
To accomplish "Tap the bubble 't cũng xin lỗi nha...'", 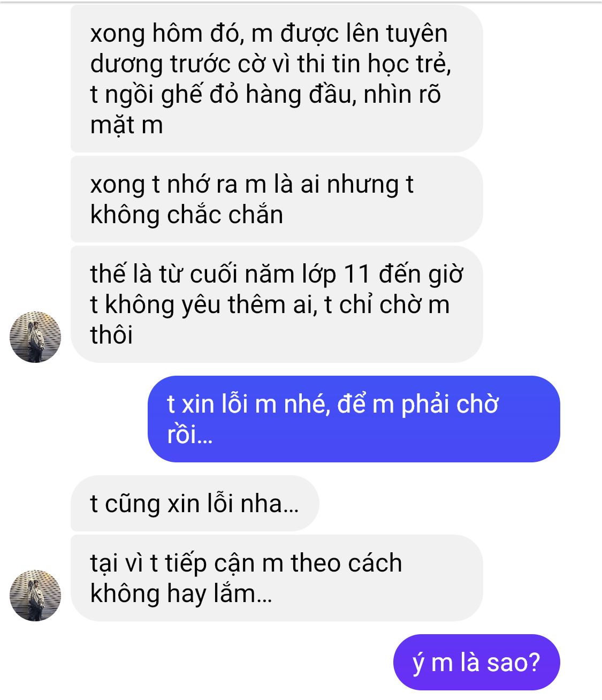I will 195,504.
